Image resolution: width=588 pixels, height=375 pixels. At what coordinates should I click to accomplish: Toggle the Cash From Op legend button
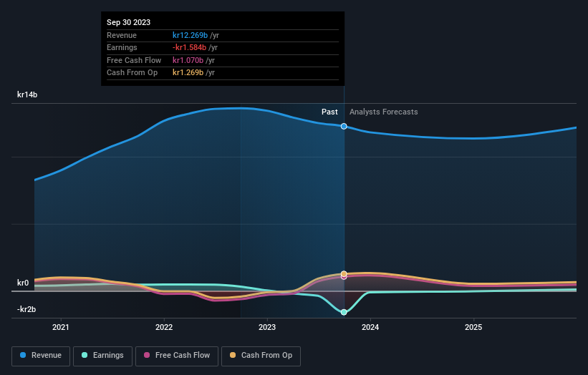pyautogui.click(x=261, y=356)
